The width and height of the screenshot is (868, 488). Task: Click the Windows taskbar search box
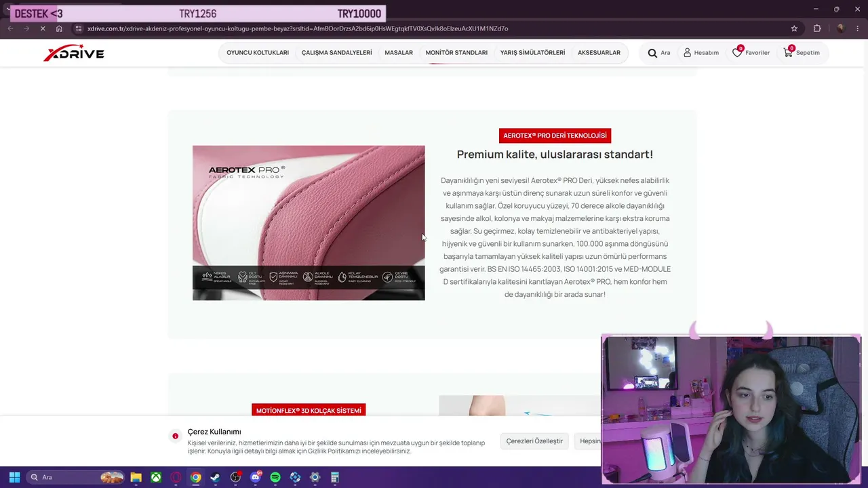pos(76,477)
